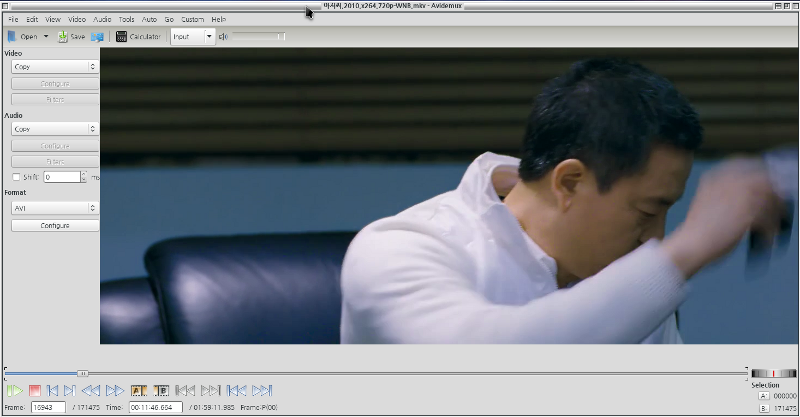Click the Format Configure button
The height and width of the screenshot is (417, 800).
click(x=55, y=225)
